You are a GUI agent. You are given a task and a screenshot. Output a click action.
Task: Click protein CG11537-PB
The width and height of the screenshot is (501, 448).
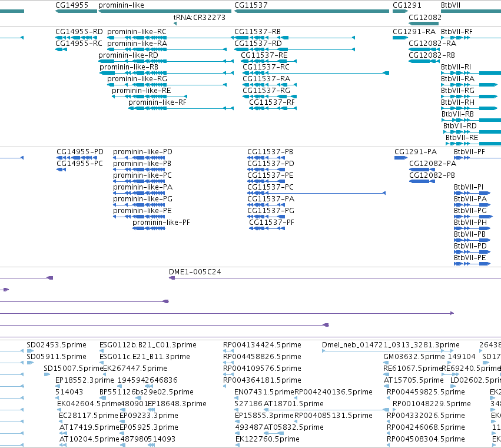270,152
